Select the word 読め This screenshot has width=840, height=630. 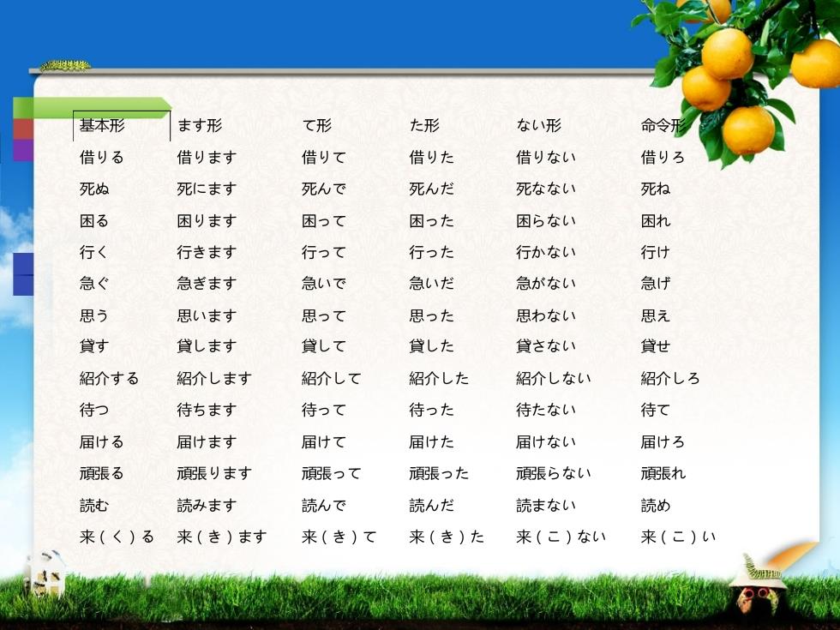point(656,505)
